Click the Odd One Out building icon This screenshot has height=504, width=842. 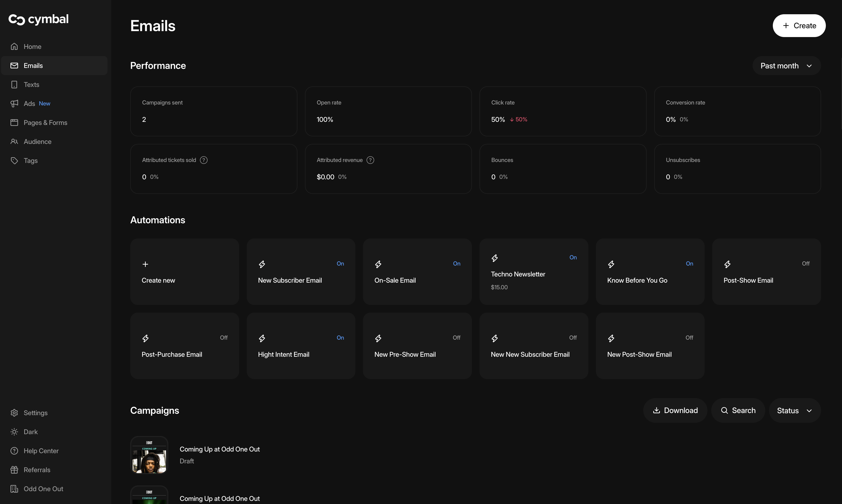[14, 489]
